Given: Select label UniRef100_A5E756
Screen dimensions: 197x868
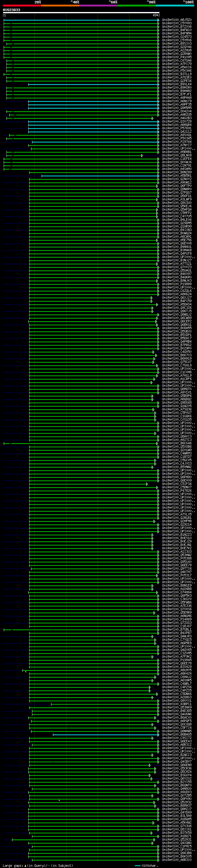Looking at the screenshot, I should (x=177, y=240).
